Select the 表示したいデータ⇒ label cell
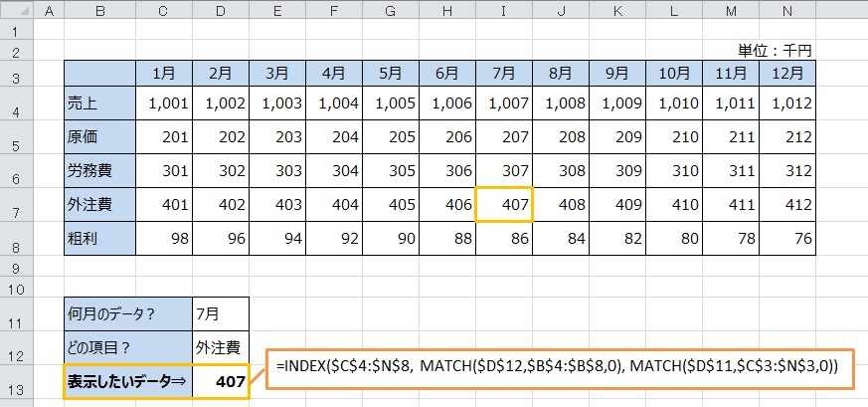The image size is (868, 407). coord(128,382)
